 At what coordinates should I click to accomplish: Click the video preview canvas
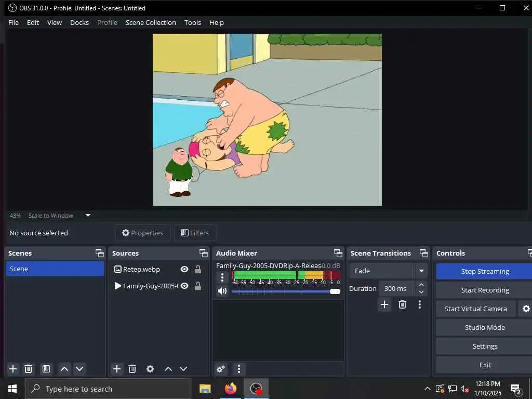pyautogui.click(x=267, y=119)
